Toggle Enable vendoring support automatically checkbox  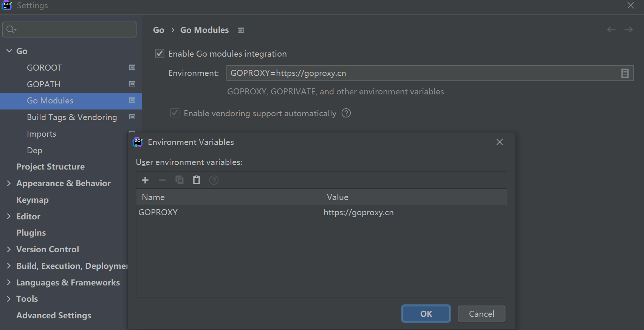click(175, 113)
